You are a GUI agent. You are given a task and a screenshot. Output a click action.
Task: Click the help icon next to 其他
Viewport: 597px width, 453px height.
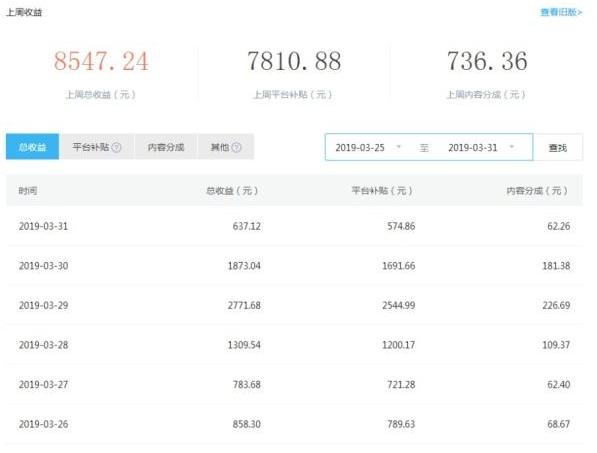click(236, 147)
